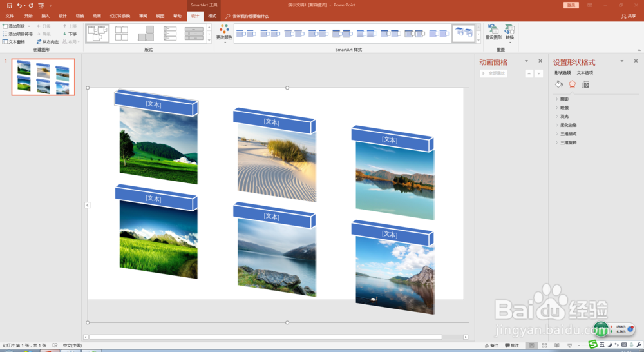Screen dimensions: 644x352
Task: Open the quick access toolbar customize arrow
Action: coord(50,5)
